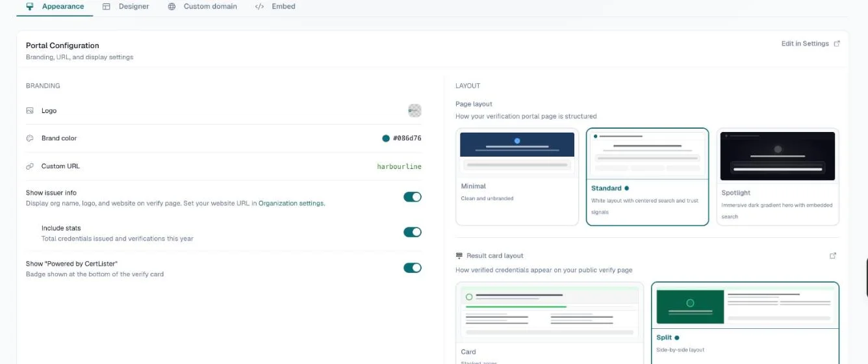This screenshot has height=364, width=868.
Task: Click the LAYOUT section label
Action: tap(468, 86)
